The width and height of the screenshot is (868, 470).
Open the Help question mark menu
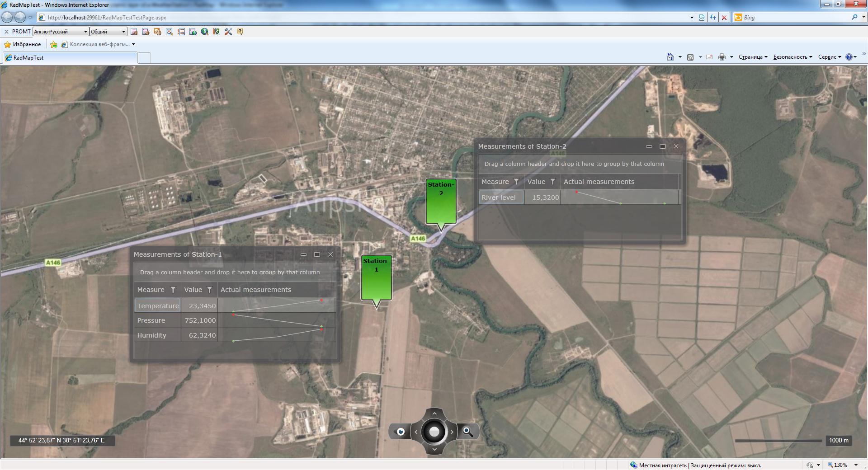click(851, 57)
